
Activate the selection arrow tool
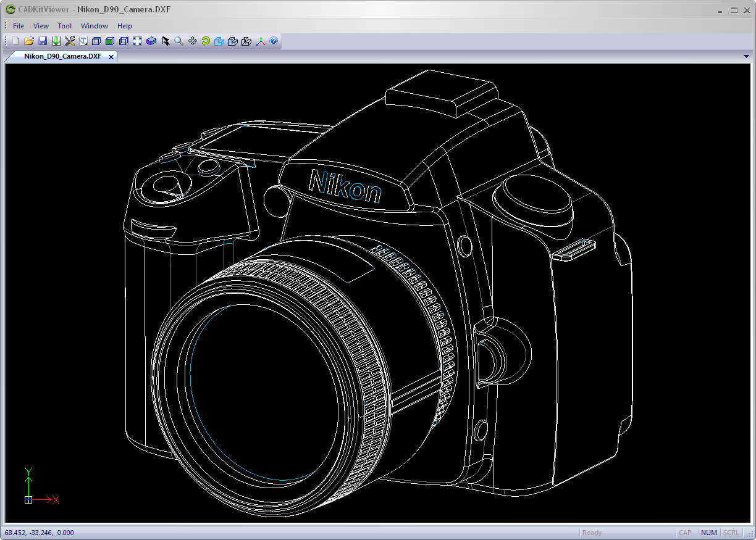pyautogui.click(x=166, y=41)
